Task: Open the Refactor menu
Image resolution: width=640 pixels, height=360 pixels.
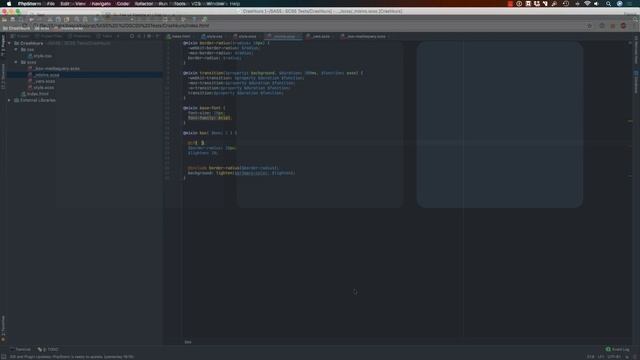Action: tap(144, 4)
